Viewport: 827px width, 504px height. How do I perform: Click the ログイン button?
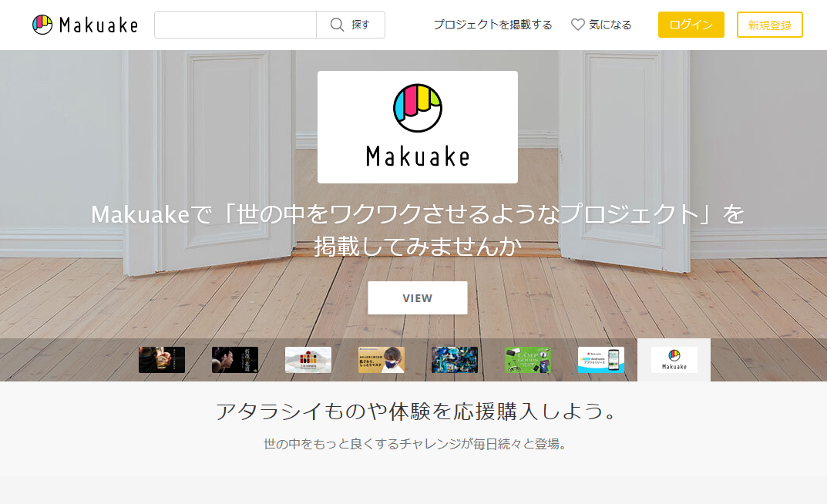691,25
